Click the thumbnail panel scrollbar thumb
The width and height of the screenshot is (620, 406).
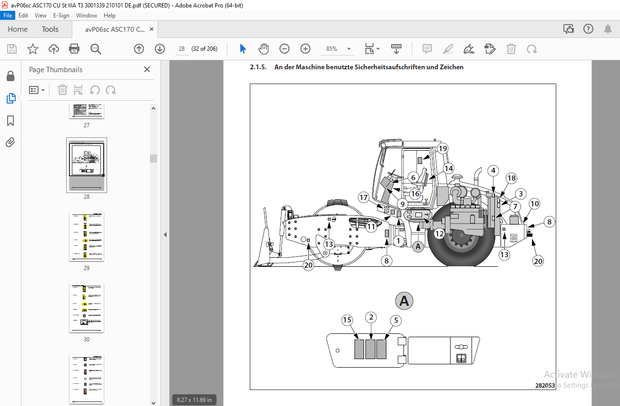click(x=153, y=158)
